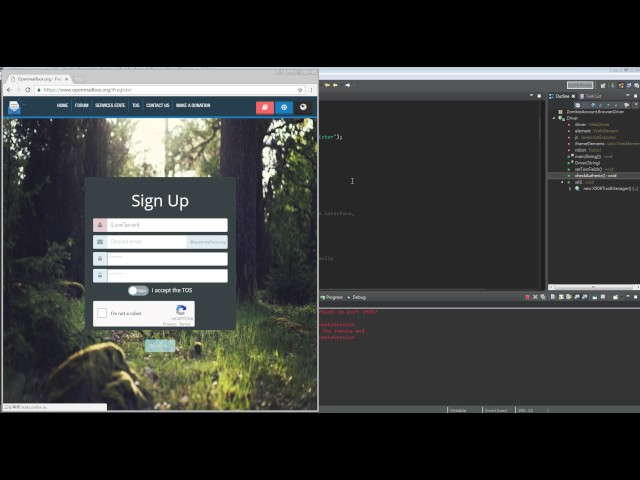This screenshot has height=480, width=640.
Task: Click the OpenMailbox envelope logo
Action: coord(14,107)
